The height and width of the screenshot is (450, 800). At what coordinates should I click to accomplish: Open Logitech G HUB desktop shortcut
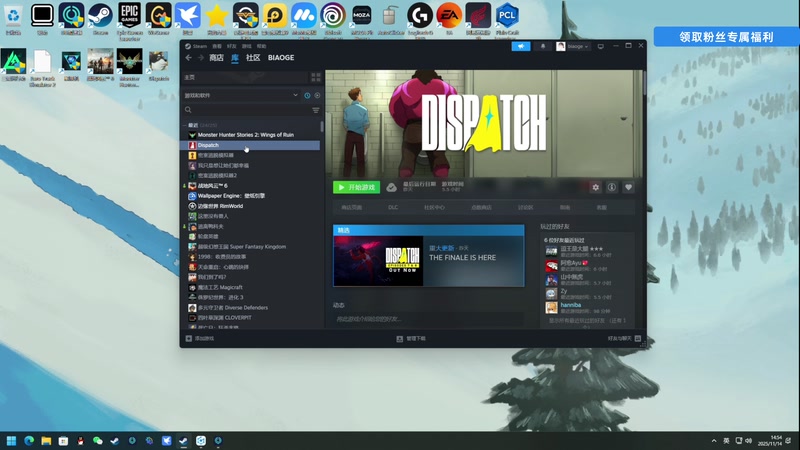(x=420, y=19)
